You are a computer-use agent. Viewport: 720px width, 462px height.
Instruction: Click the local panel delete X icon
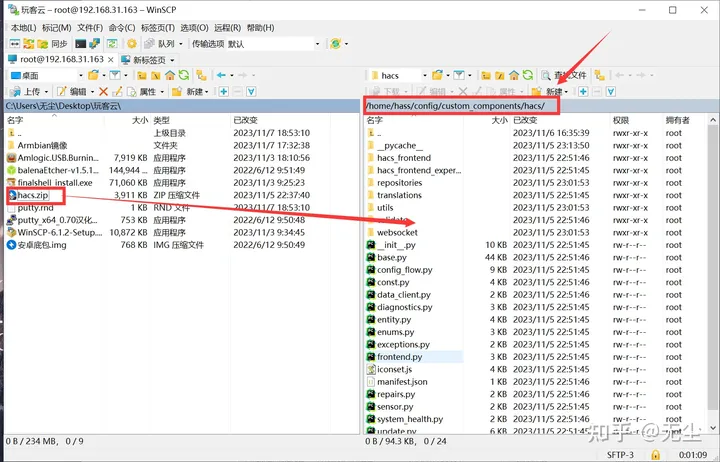click(103, 91)
